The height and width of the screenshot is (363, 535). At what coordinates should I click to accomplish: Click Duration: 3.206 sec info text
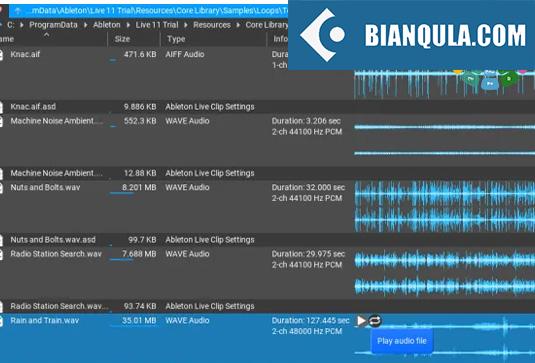click(x=306, y=121)
